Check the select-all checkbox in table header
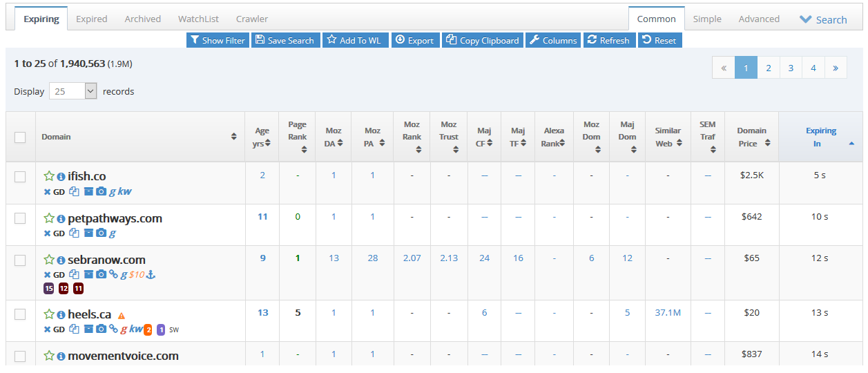Viewport: 868px width, 373px height. coord(20,137)
